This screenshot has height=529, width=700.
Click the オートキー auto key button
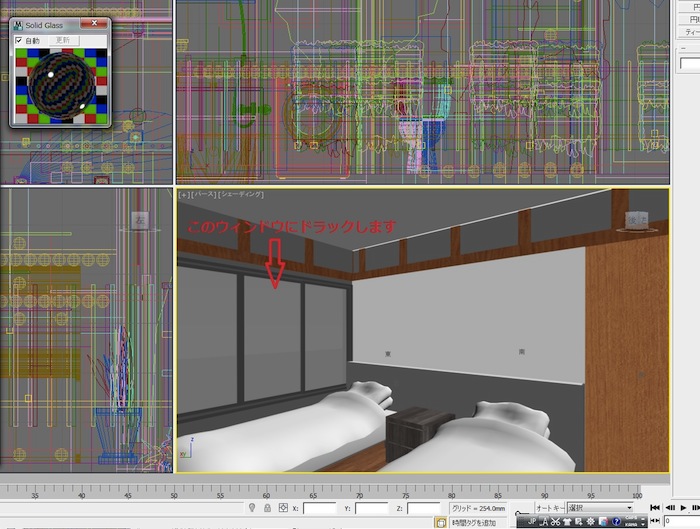click(550, 508)
